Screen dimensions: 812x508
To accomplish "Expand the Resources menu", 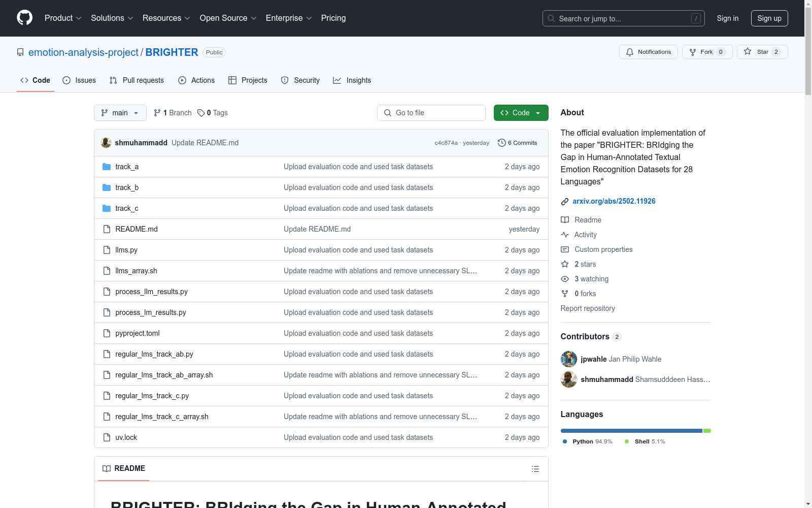I will pyautogui.click(x=166, y=18).
